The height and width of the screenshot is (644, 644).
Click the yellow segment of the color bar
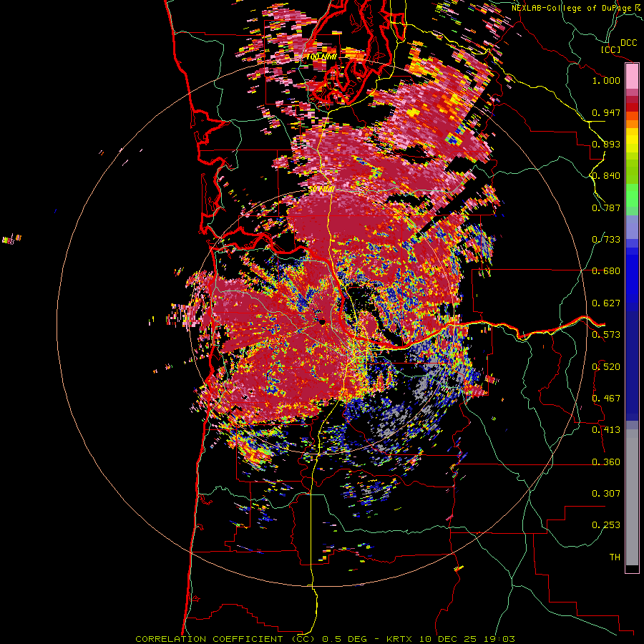pos(632,141)
